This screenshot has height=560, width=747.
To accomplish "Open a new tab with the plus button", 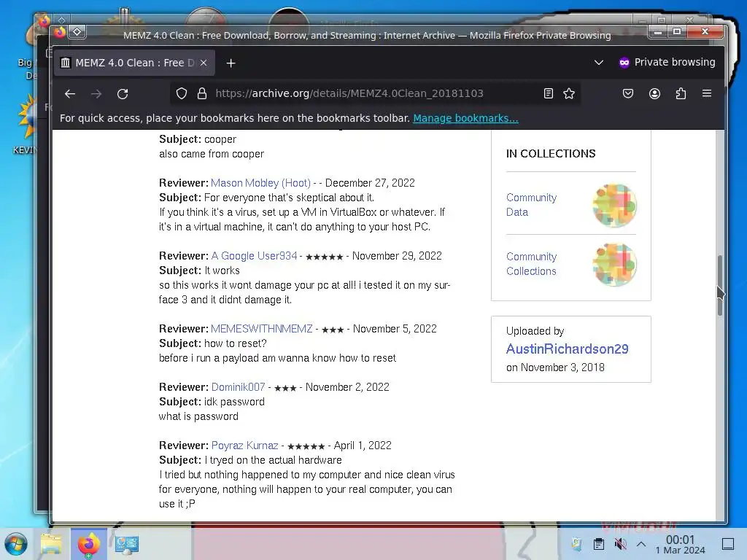I will point(231,63).
